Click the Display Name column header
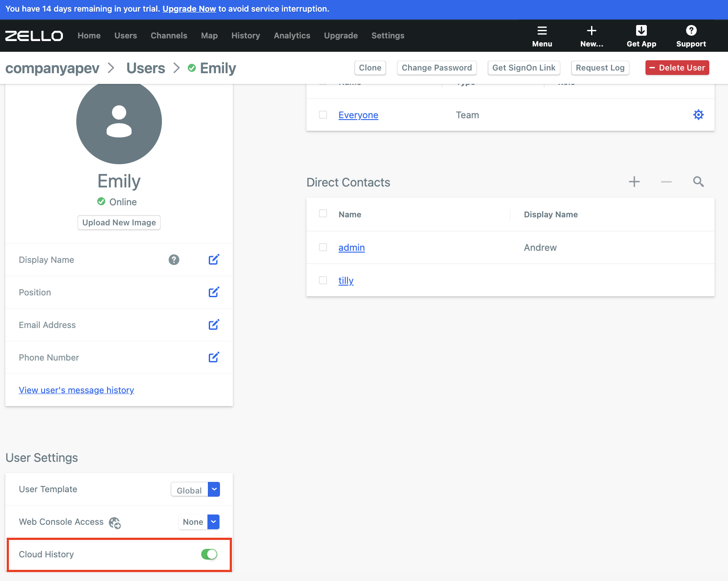 [x=551, y=215]
